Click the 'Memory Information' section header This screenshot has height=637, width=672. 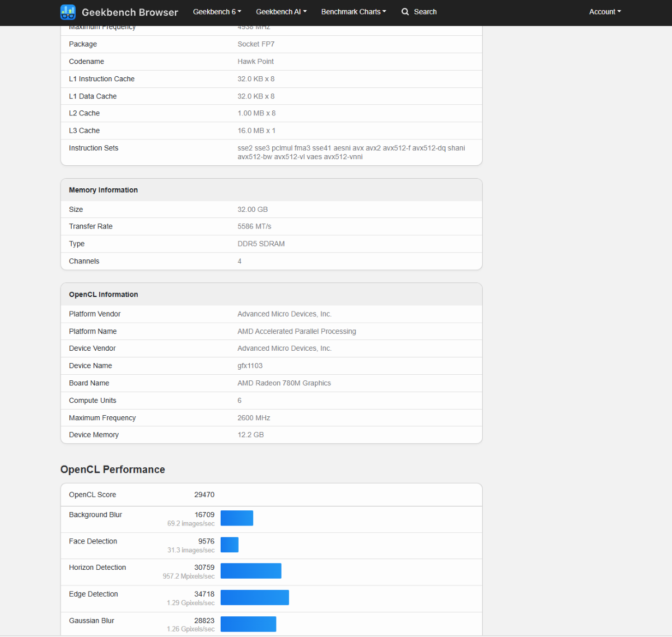click(x=103, y=190)
